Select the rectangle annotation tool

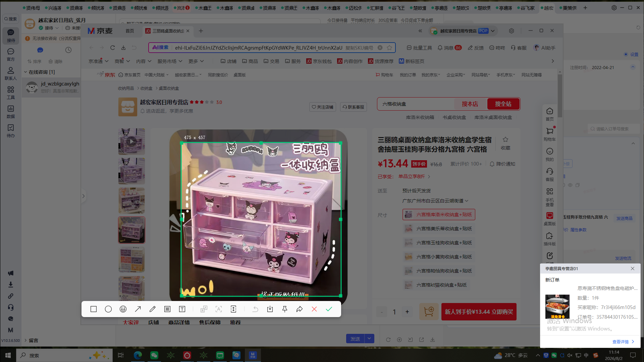click(x=94, y=309)
